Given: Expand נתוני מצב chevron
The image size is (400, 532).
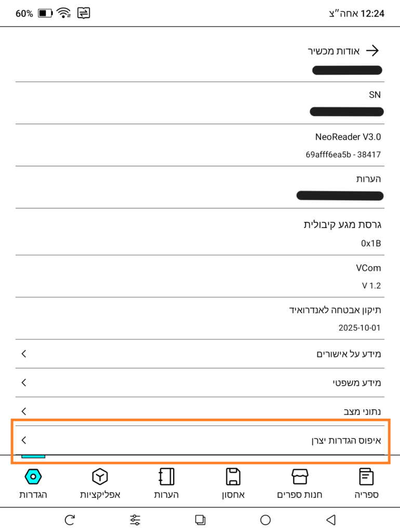Looking at the screenshot, I should click(x=24, y=411).
